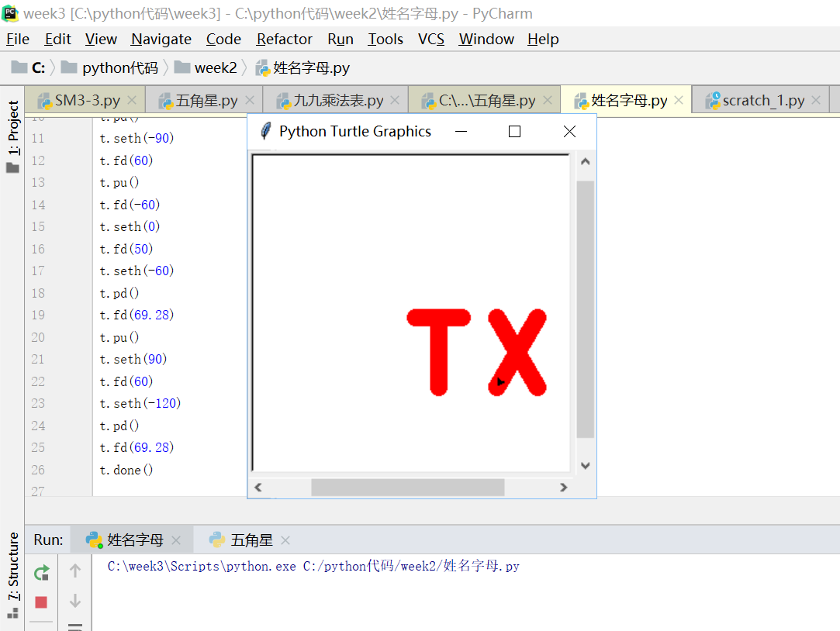Close the scratch_1.py tab
This screenshot has width=840, height=631.
[x=816, y=100]
